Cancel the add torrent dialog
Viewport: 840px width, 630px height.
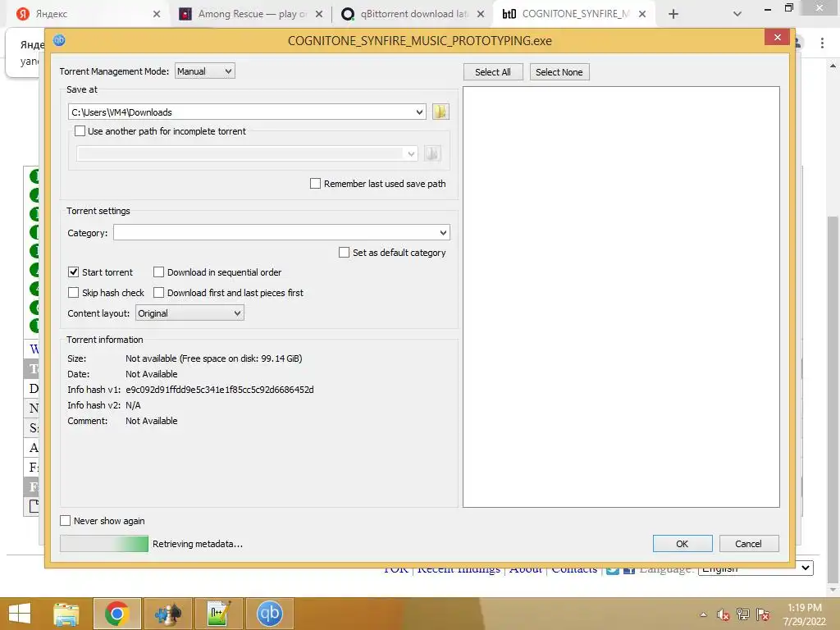(749, 544)
